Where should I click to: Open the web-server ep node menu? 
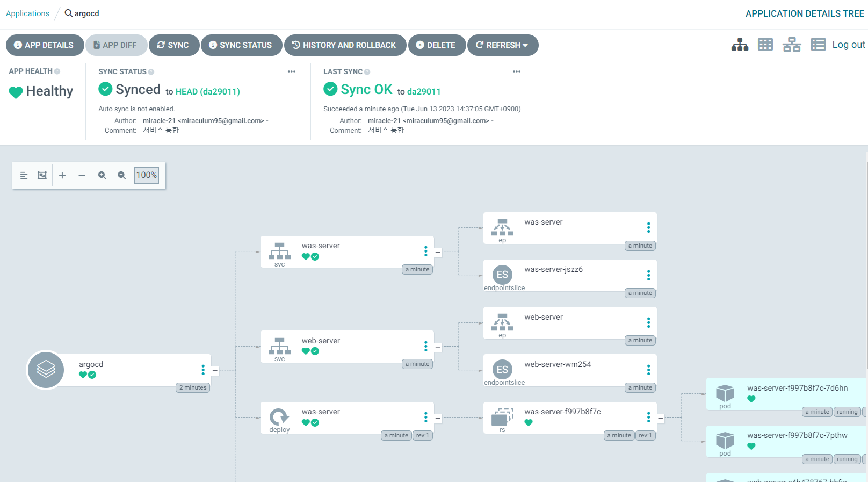pos(649,322)
